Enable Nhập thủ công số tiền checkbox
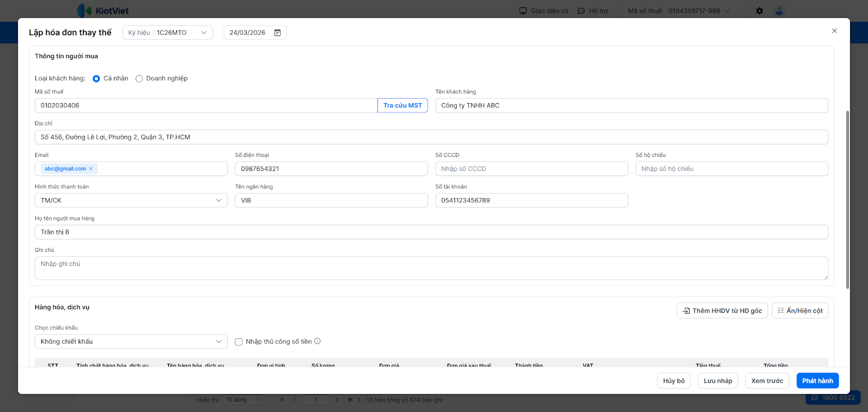Image resolution: width=868 pixels, height=412 pixels. (239, 342)
